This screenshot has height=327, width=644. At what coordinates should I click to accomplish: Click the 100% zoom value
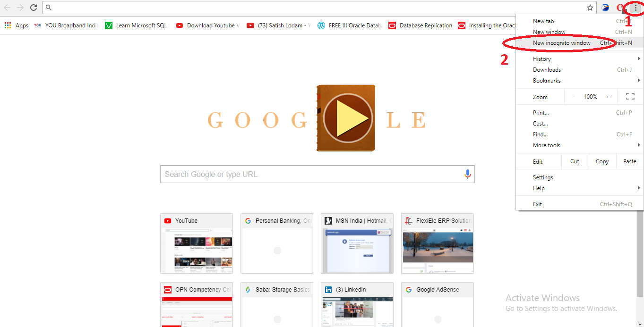[591, 97]
